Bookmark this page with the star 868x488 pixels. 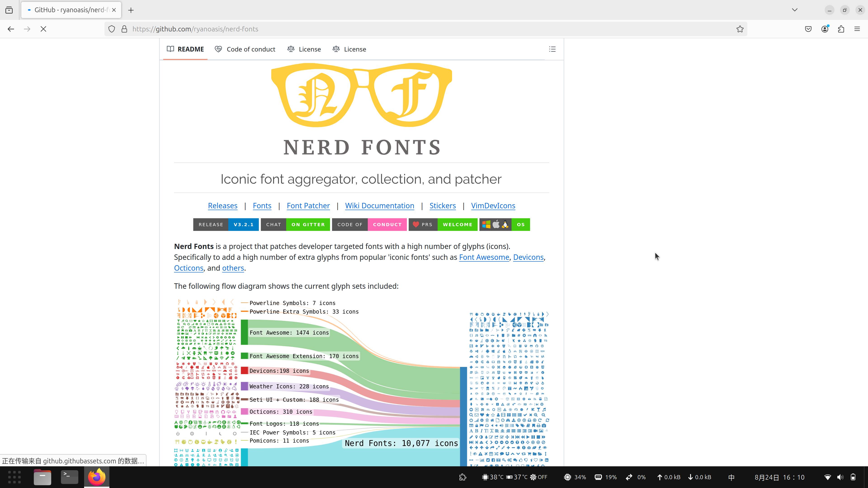pos(740,29)
